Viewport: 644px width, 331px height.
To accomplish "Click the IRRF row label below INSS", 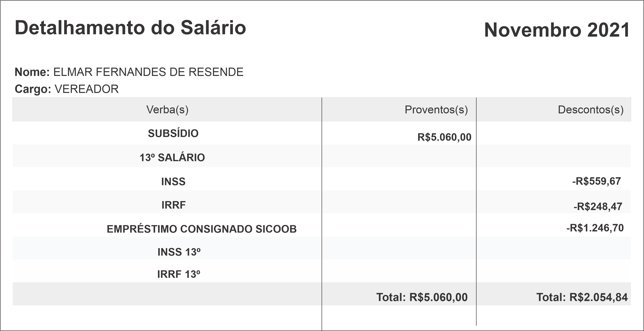I will [174, 205].
